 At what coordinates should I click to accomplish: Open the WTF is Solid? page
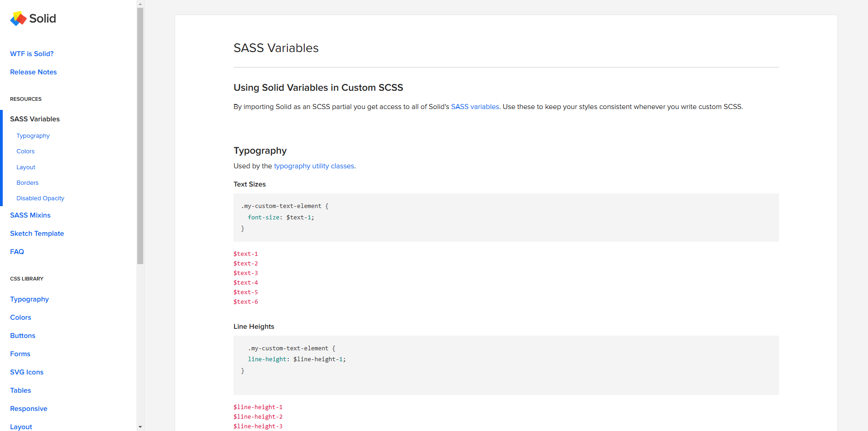click(32, 54)
